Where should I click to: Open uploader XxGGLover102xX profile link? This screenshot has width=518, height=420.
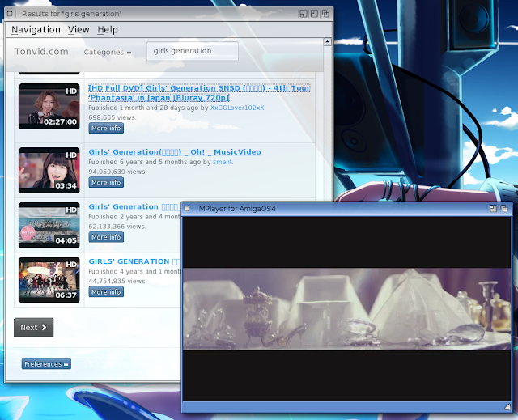coord(237,108)
